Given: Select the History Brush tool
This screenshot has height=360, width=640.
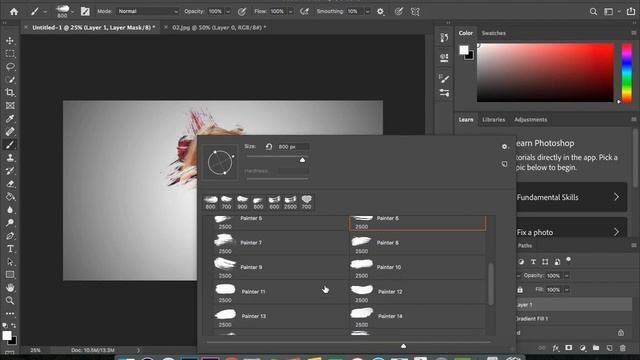Looking at the screenshot, I should (10, 171).
